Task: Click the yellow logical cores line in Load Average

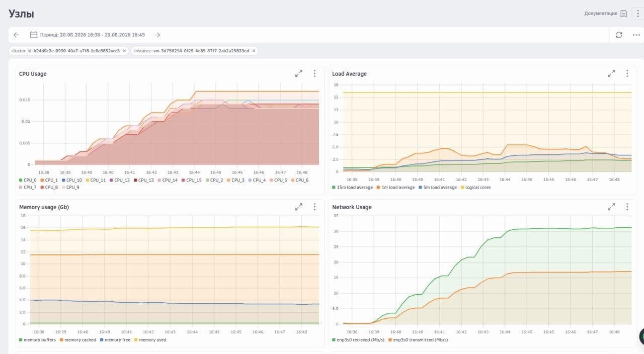Action: point(487,93)
